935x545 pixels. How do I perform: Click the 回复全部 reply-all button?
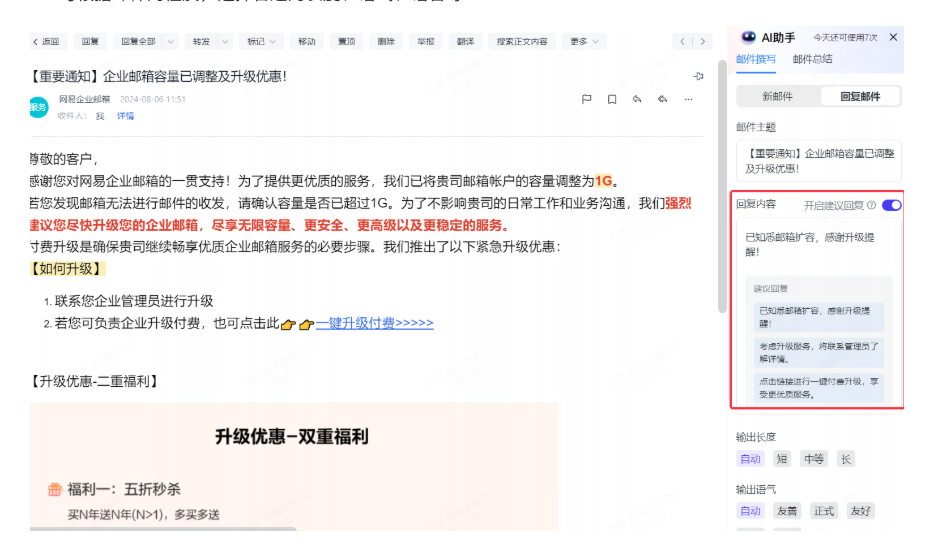138,41
